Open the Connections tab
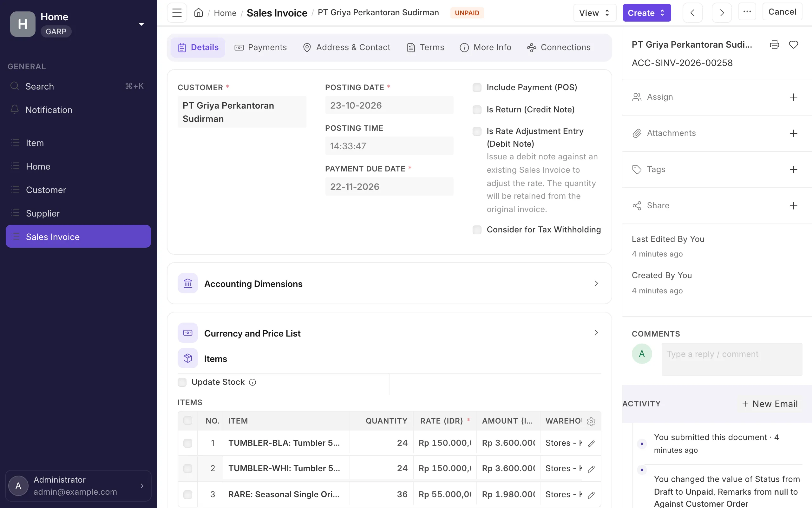Image resolution: width=812 pixels, height=508 pixels. [x=559, y=47]
